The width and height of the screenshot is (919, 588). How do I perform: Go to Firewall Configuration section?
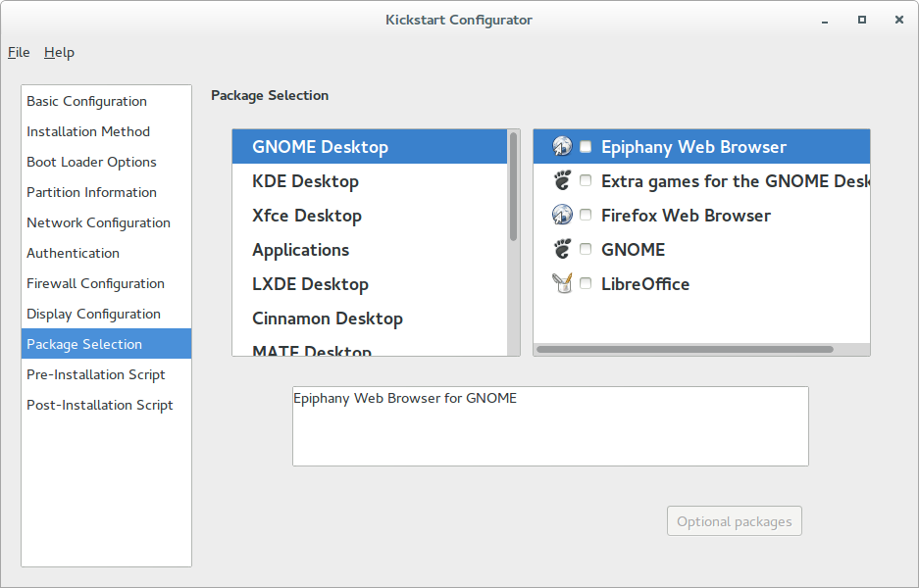[95, 283]
